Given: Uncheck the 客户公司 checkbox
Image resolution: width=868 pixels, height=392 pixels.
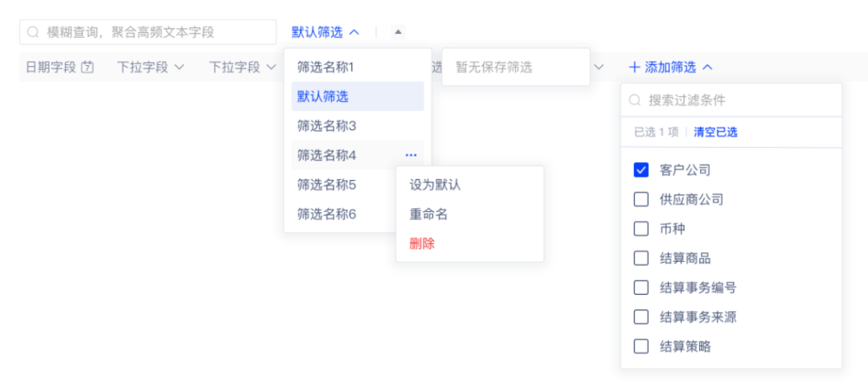Looking at the screenshot, I should 641,170.
